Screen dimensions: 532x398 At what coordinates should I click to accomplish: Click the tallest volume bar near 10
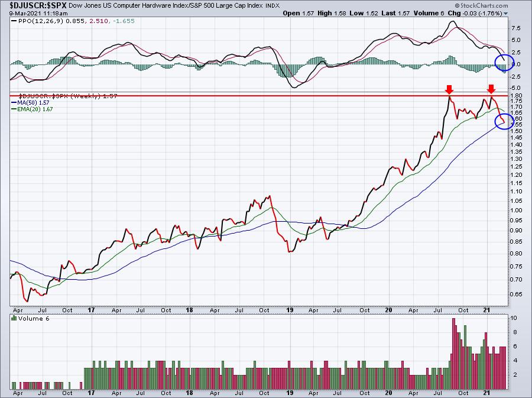click(453, 354)
